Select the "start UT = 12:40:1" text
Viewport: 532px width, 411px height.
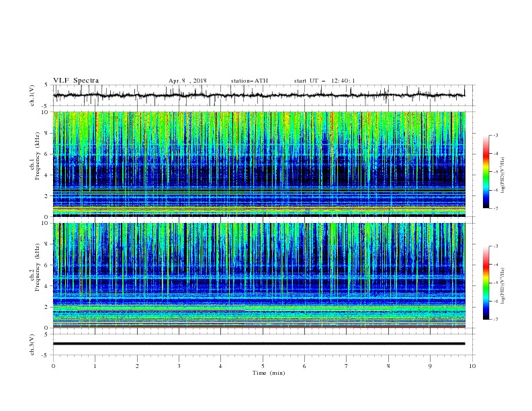coord(324,81)
